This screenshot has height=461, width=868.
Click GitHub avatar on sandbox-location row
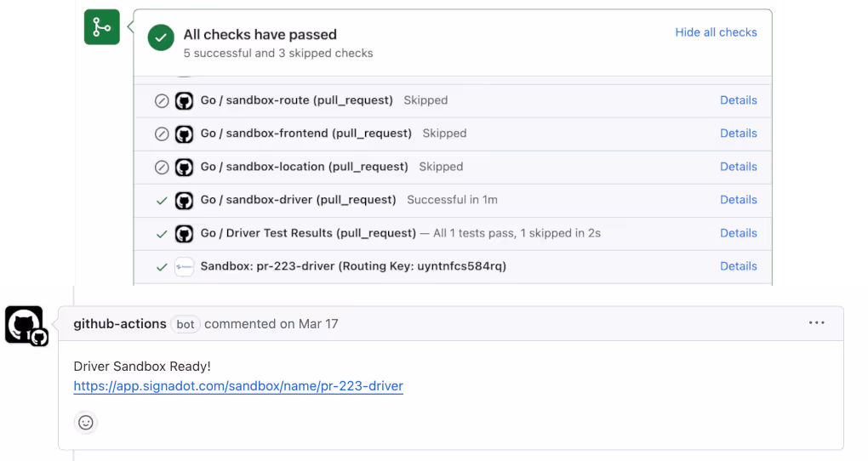(x=185, y=167)
